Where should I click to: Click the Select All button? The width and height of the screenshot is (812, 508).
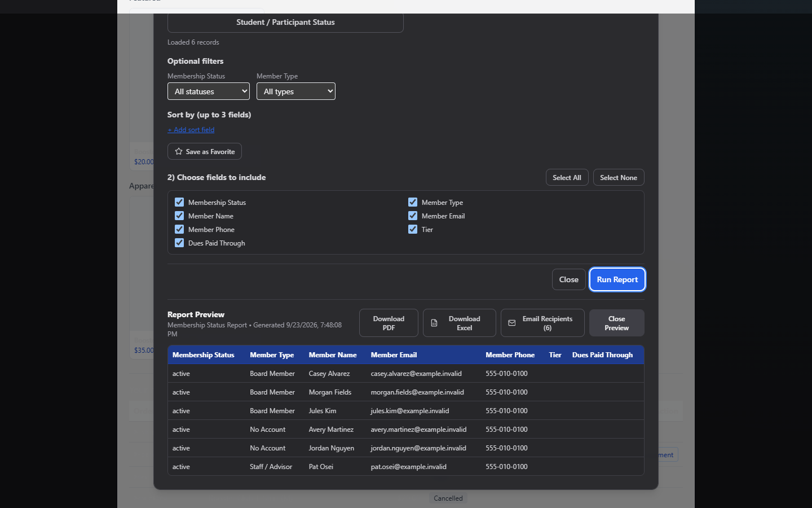pos(567,177)
